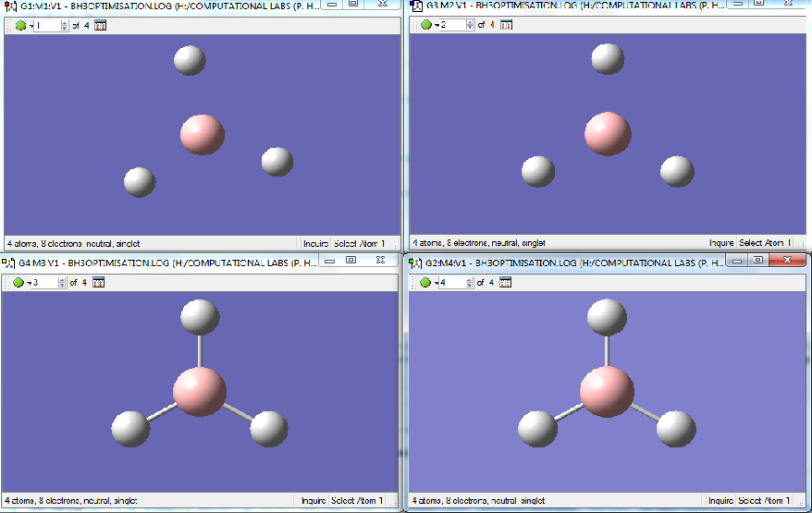Maximize the G1:M1:V1 window
This screenshot has height=513, width=812.
pyautogui.click(x=353, y=4)
